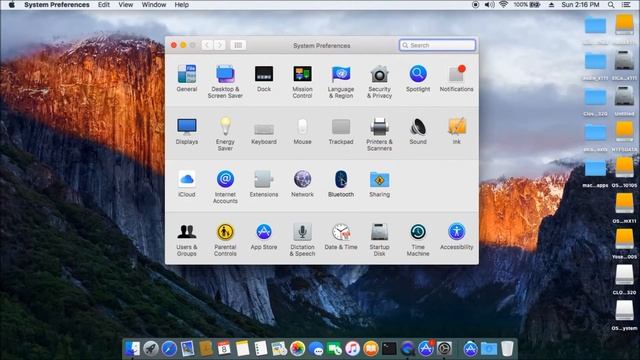This screenshot has width=640, height=360.
Task: Open the Spotlight preferences pane
Action: [x=418, y=79]
